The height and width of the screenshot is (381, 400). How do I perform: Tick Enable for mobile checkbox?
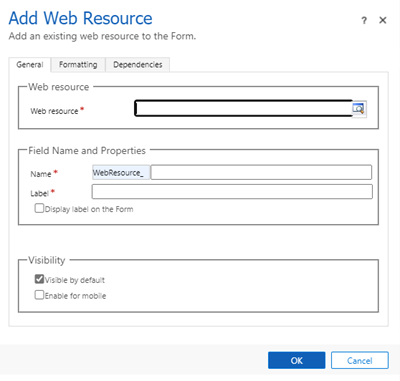click(39, 295)
